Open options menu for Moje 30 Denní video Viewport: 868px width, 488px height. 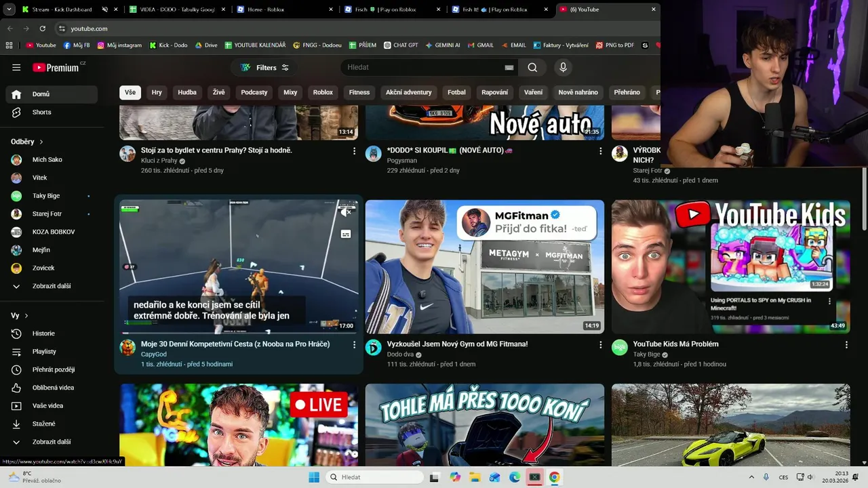coord(354,344)
